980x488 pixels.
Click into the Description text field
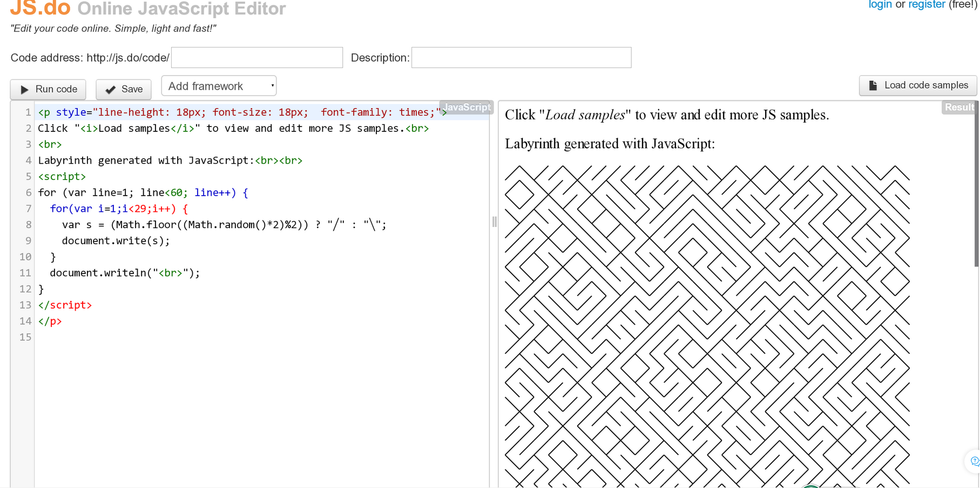[x=521, y=58]
